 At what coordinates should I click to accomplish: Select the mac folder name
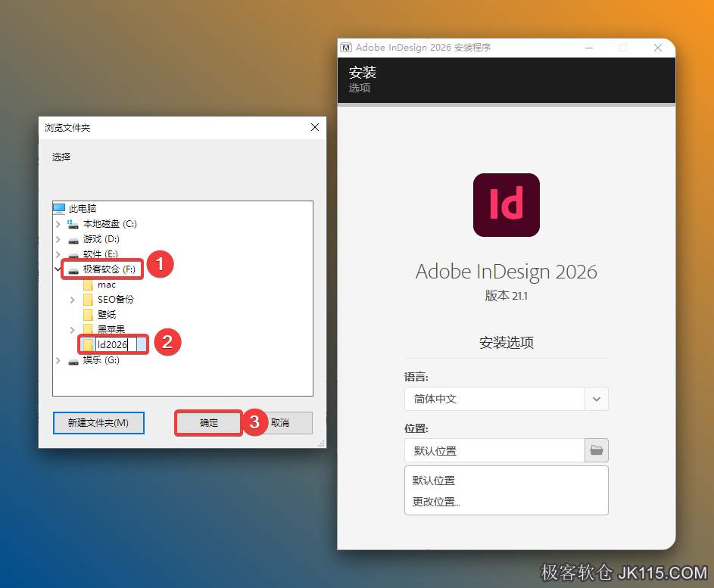(x=107, y=285)
